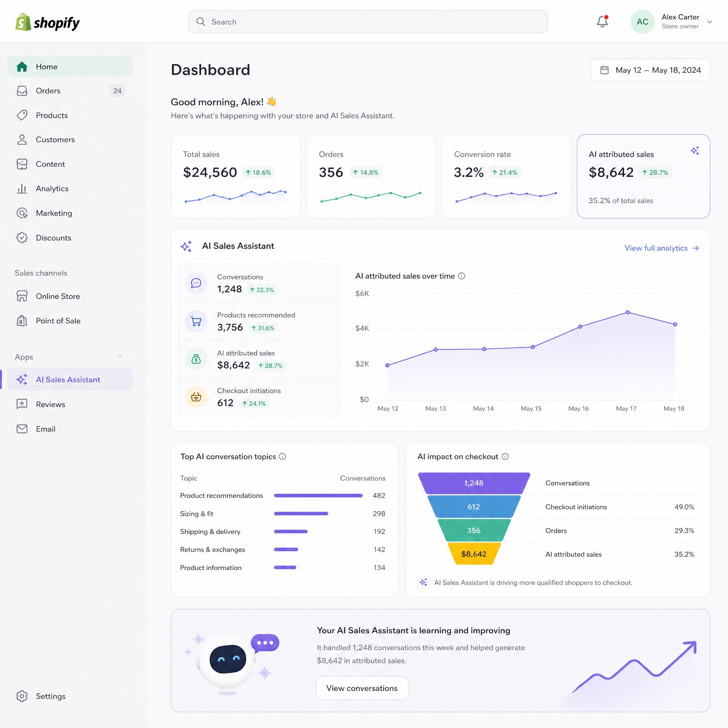Click the Total sales card

tap(236, 176)
